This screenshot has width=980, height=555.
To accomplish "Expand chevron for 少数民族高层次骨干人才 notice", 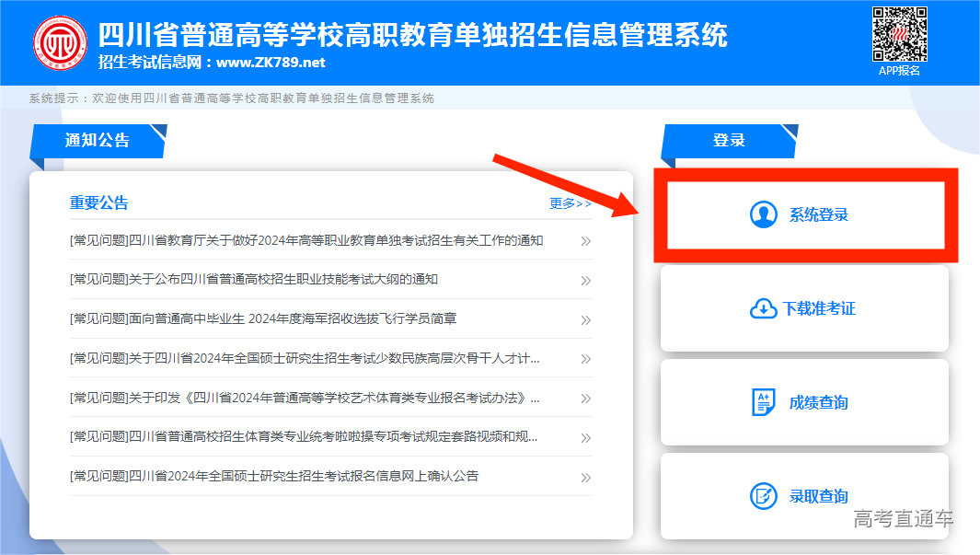I will pos(585,359).
